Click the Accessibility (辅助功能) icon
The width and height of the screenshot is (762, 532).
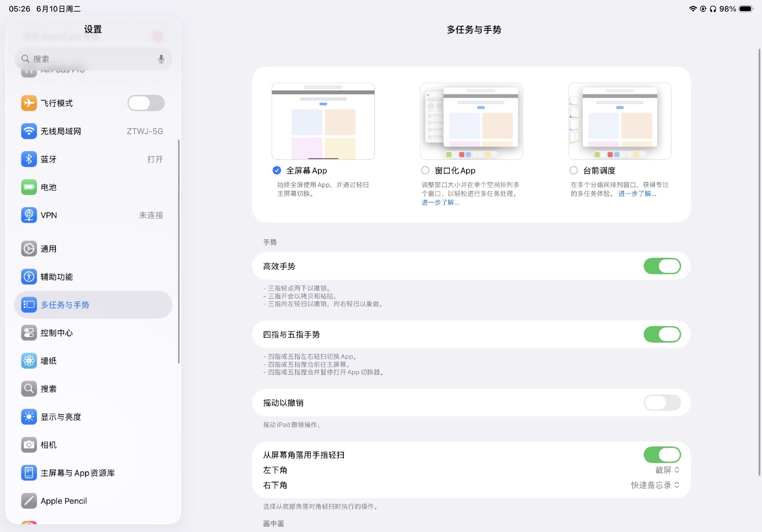coord(29,276)
